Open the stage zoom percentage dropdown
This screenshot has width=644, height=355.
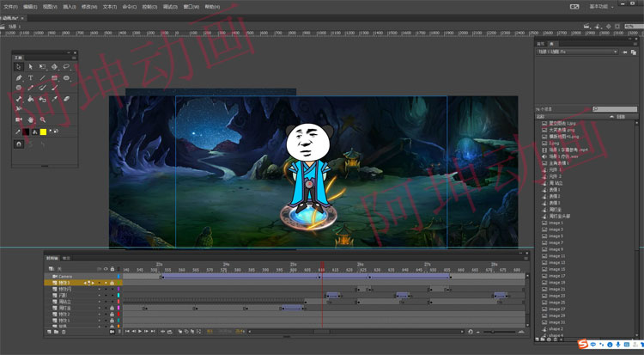pyautogui.click(x=634, y=27)
